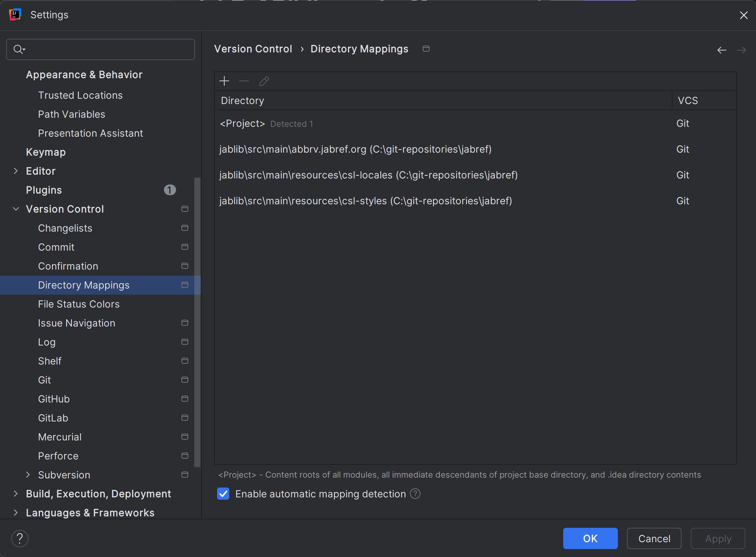Open Plugins settings page
The image size is (756, 557).
[x=44, y=190]
